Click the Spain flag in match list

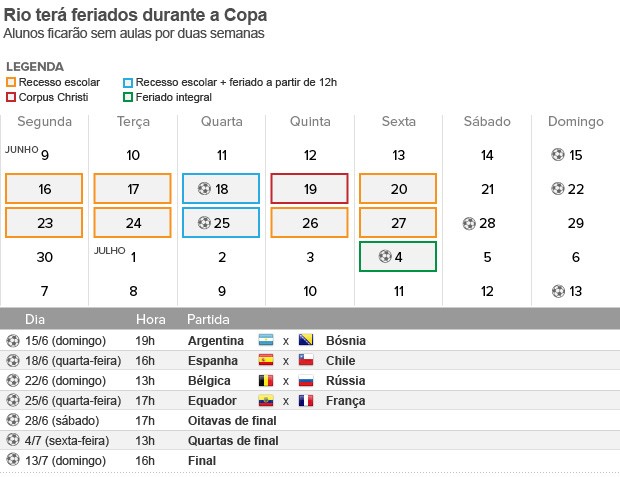tap(266, 360)
